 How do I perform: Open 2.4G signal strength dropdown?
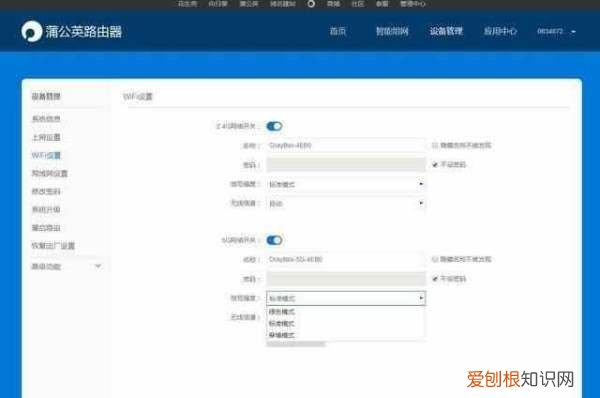coord(346,184)
